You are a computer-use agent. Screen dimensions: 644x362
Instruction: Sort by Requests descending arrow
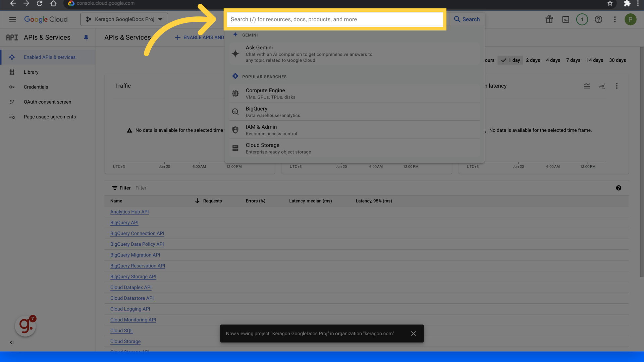click(197, 201)
